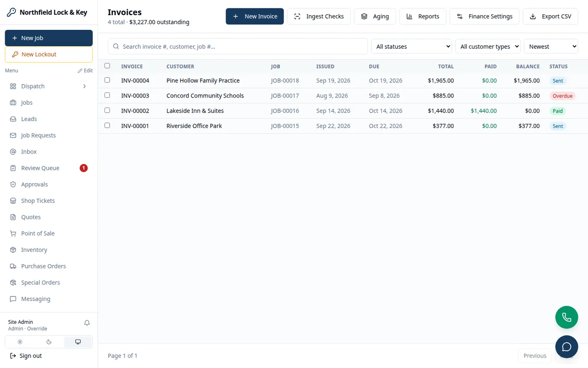Select system theme monitor icon
Image resolution: width=588 pixels, height=368 pixels.
click(78, 342)
